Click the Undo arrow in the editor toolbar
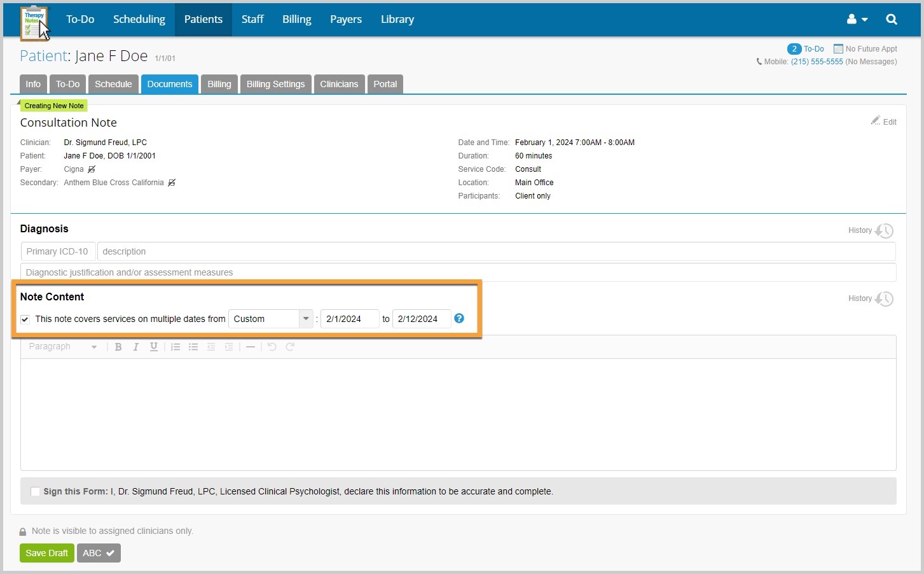The image size is (924, 574). pyautogui.click(x=272, y=347)
